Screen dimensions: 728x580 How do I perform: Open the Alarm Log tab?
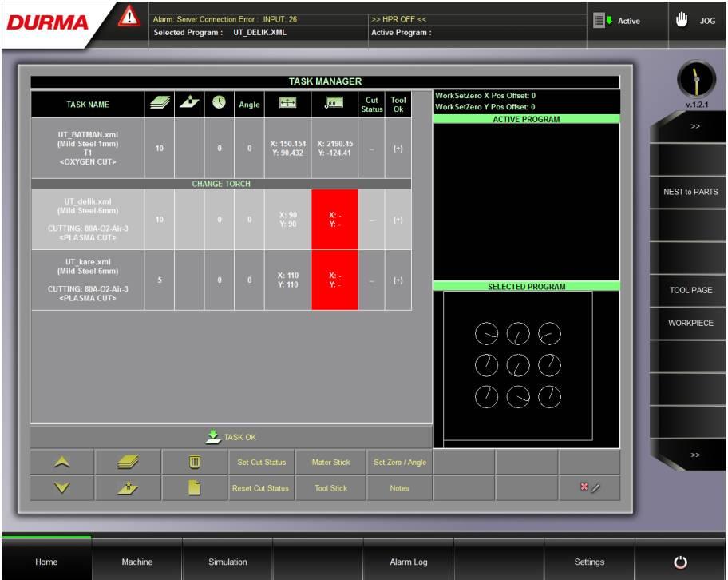click(x=408, y=562)
